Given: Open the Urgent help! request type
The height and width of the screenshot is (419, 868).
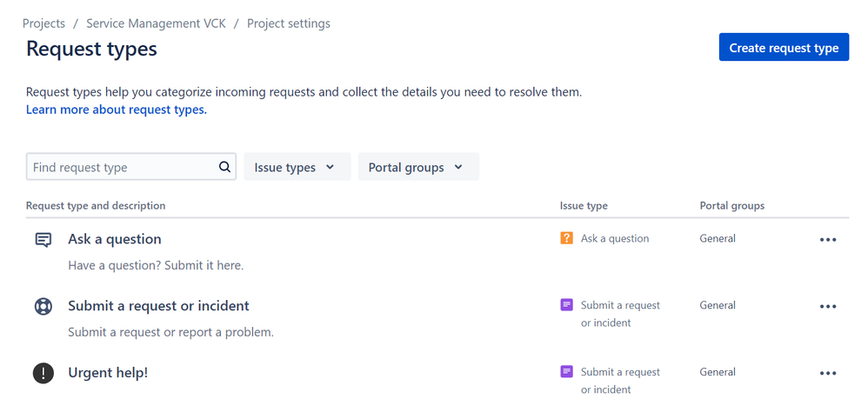Looking at the screenshot, I should [108, 373].
